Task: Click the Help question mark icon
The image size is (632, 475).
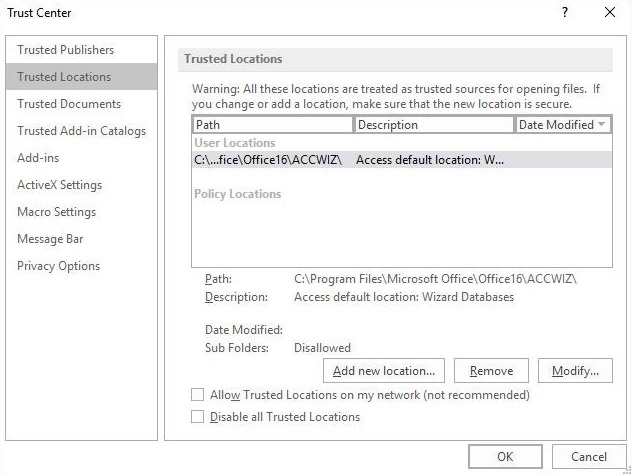Action: [x=565, y=13]
